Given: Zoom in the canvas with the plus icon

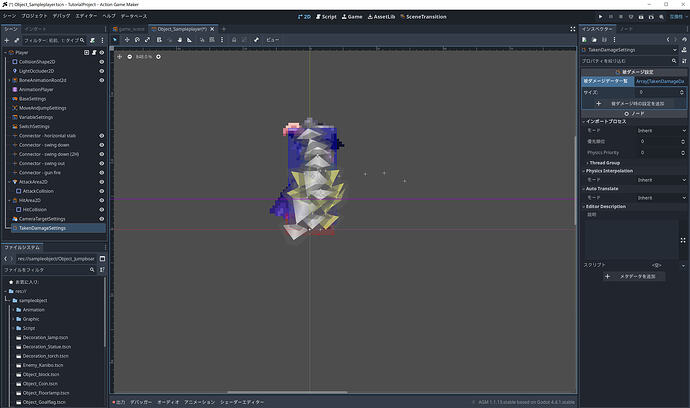Looking at the screenshot, I should click(158, 57).
